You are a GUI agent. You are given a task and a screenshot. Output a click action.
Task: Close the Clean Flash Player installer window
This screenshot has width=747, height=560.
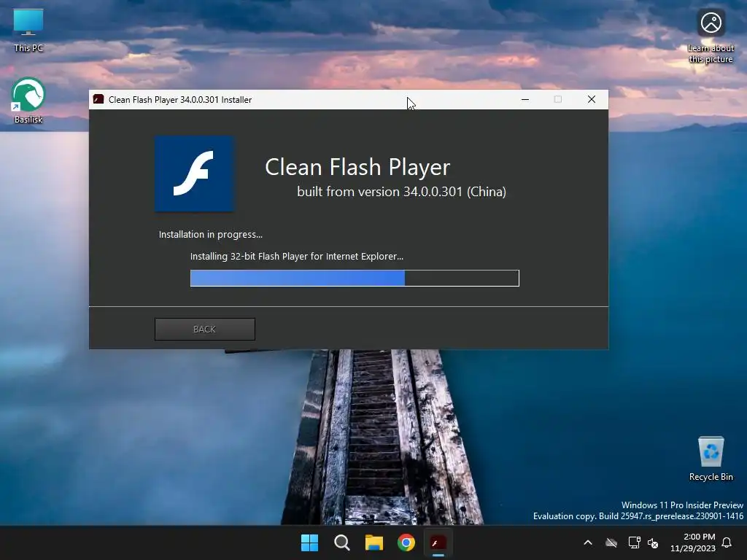591,99
